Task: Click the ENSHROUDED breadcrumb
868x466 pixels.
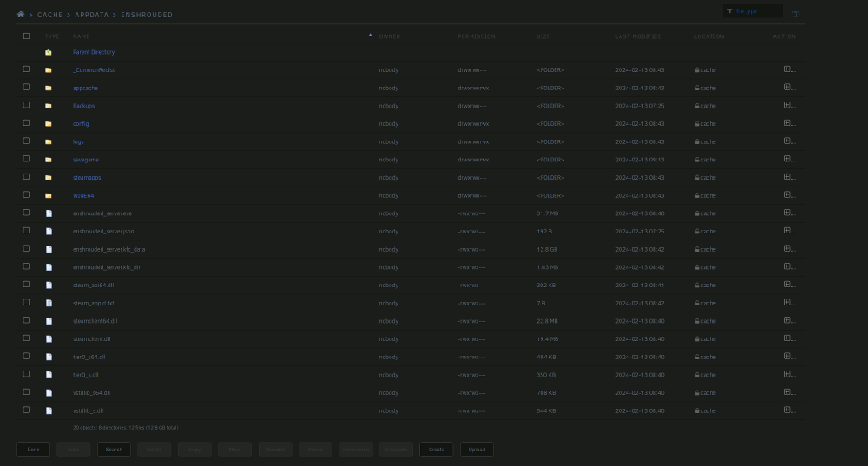Action: coord(147,15)
